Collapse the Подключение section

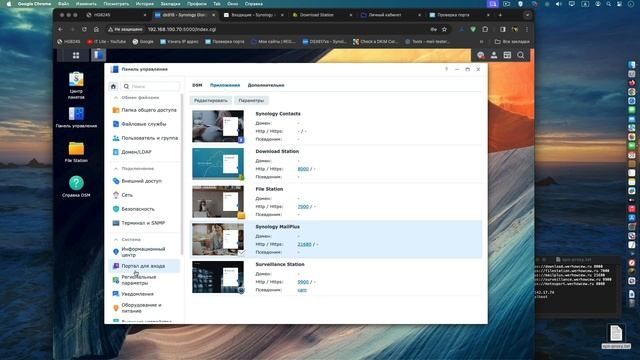116,169
